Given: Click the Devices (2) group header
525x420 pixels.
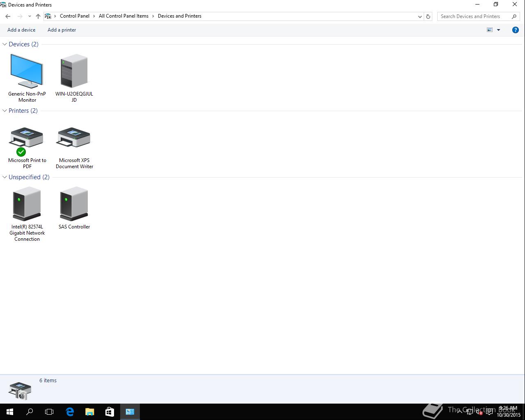Looking at the screenshot, I should [23, 44].
